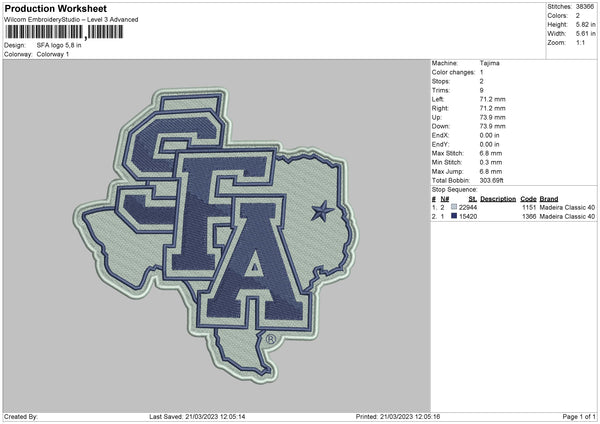Screen dimensions: 600x424
Task: Click 'Madeira Classic 40' in the row with code 1151
Action: [x=567, y=207]
